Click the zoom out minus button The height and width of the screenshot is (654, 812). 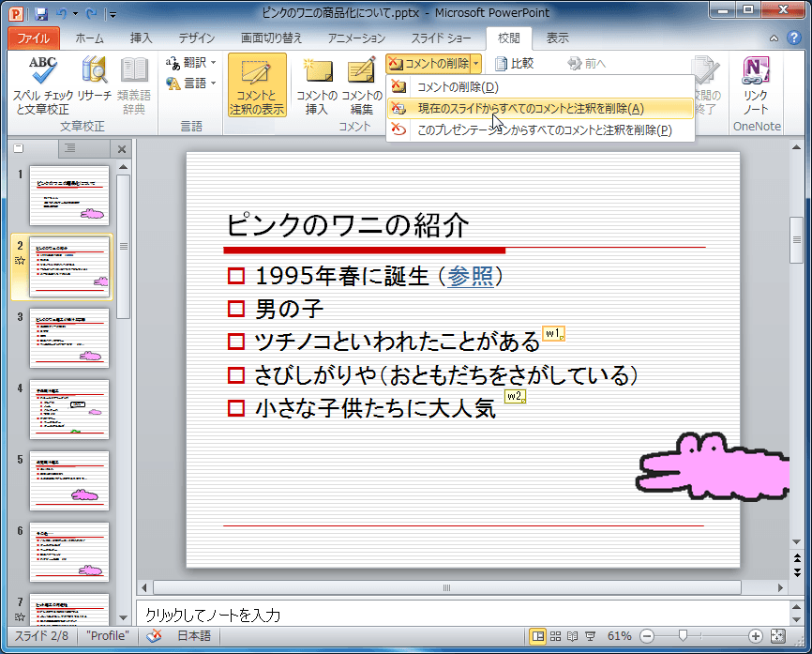(x=647, y=636)
